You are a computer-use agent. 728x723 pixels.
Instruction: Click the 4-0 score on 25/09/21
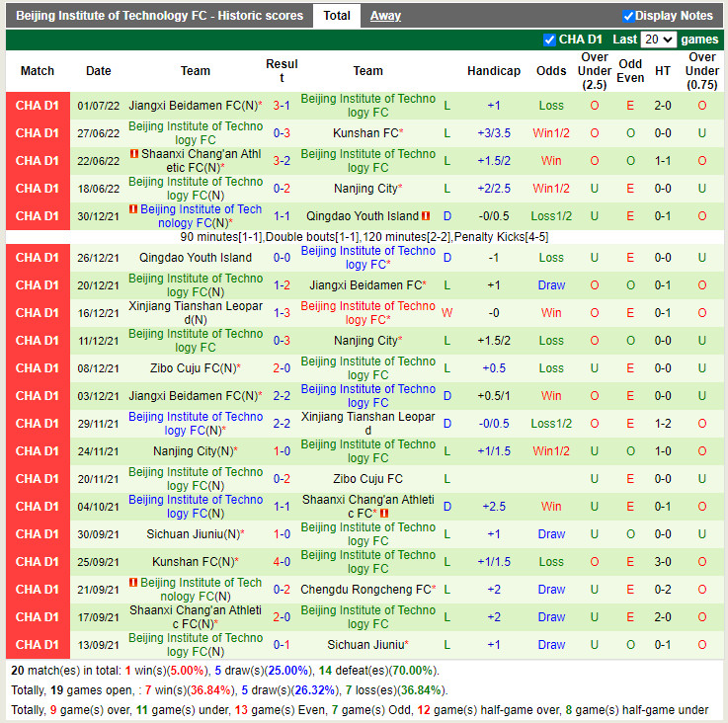tap(282, 562)
